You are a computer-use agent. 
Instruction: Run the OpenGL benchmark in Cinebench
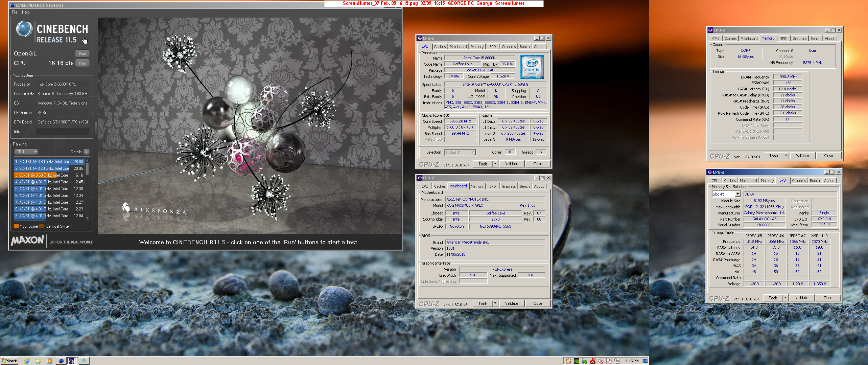[x=83, y=54]
